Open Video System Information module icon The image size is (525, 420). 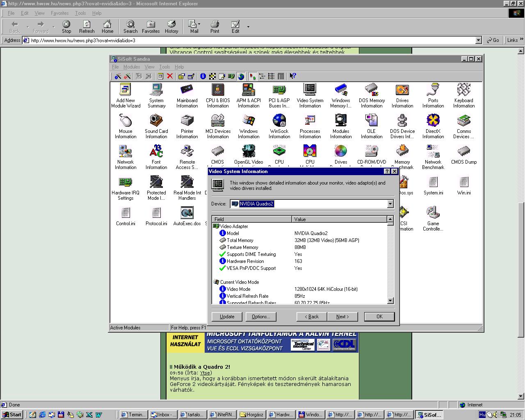(x=310, y=95)
